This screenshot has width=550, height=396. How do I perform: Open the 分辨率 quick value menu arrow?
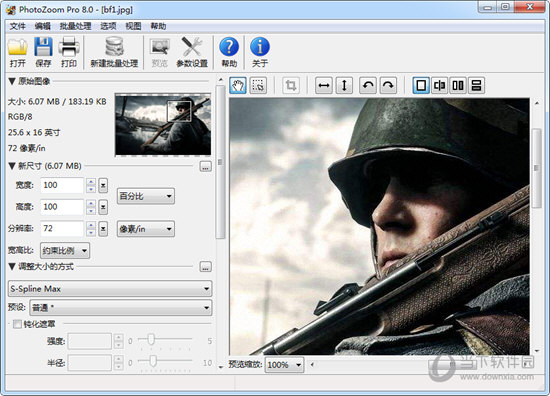click(103, 229)
